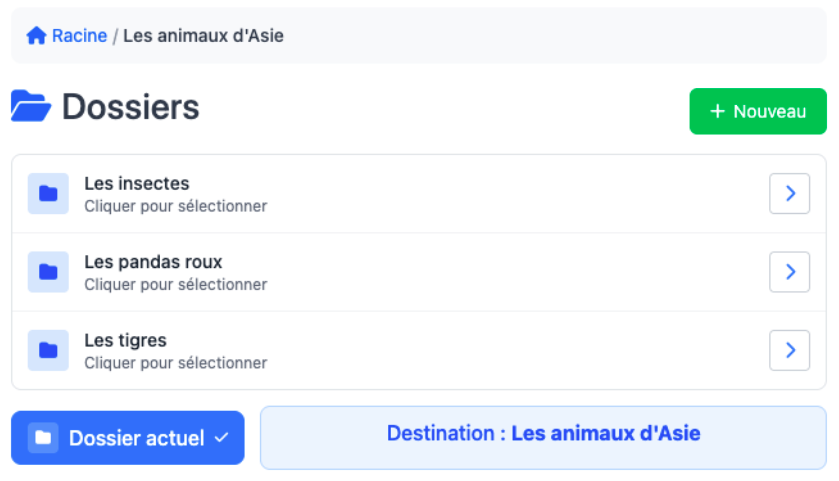Select the Les tigres folder name
Image resolution: width=839 pixels, height=481 pixels.
click(x=125, y=340)
